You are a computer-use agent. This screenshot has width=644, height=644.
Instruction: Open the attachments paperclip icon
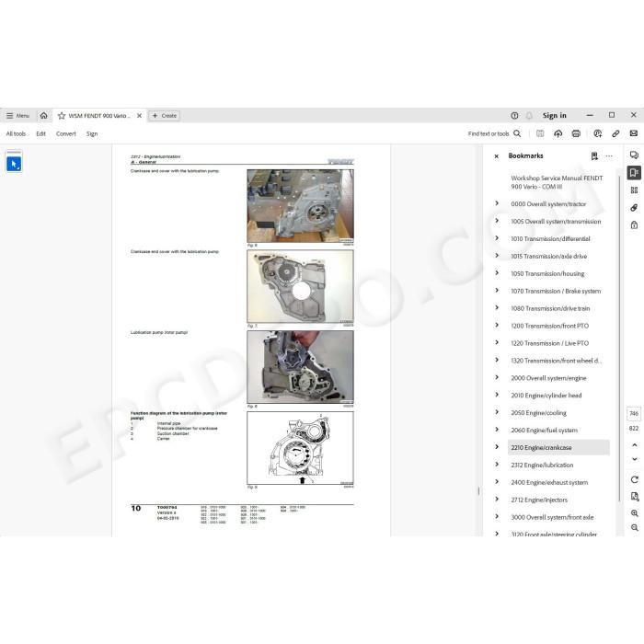[634, 207]
